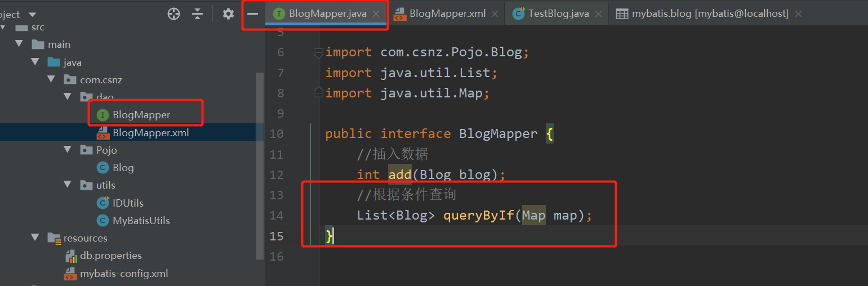
Task: Close the BlogMapper.java tab
Action: [376, 14]
